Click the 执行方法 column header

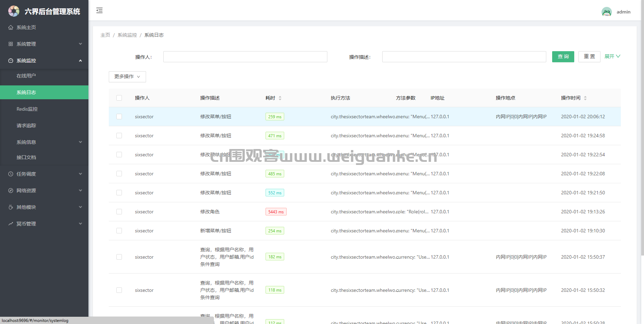pos(340,98)
